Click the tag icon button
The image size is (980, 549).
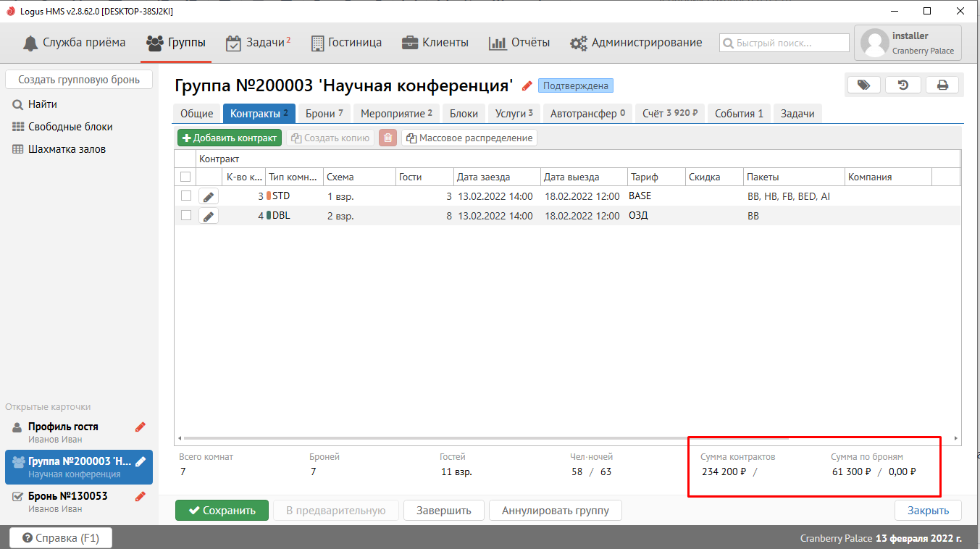coord(863,85)
